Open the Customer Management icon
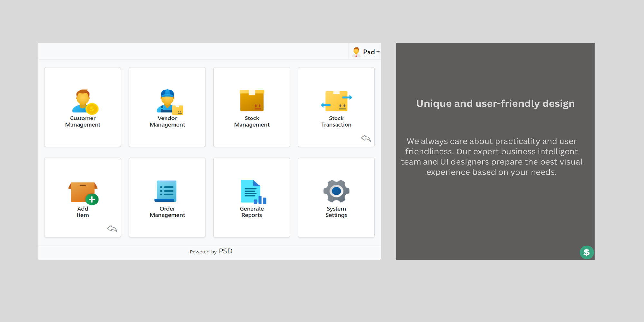644x322 pixels. (85, 101)
